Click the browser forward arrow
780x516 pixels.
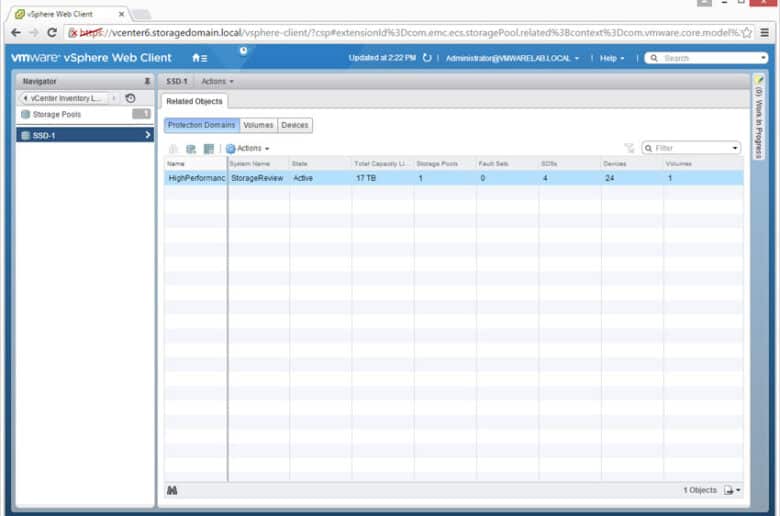click(33, 33)
